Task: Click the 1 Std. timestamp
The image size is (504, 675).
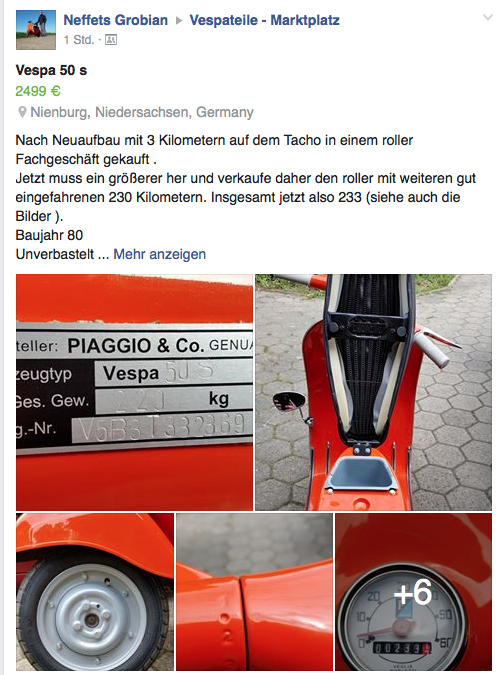Action: coord(79,40)
